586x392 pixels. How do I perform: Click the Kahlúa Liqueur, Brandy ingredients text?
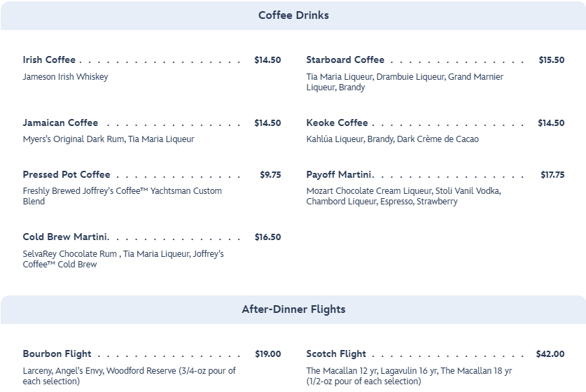click(392, 139)
